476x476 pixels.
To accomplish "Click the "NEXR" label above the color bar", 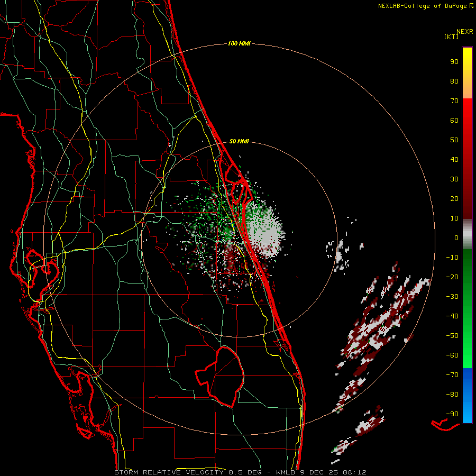I will [x=465, y=32].
